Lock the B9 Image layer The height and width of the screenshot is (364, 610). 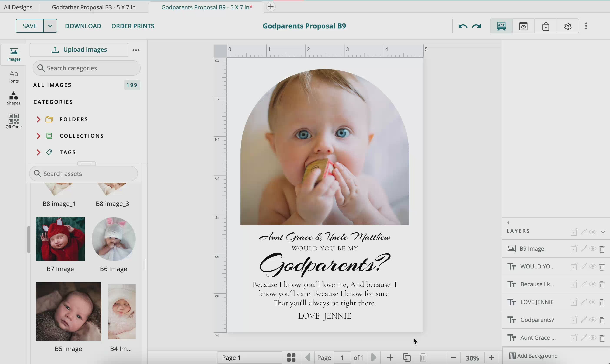pyautogui.click(x=574, y=249)
